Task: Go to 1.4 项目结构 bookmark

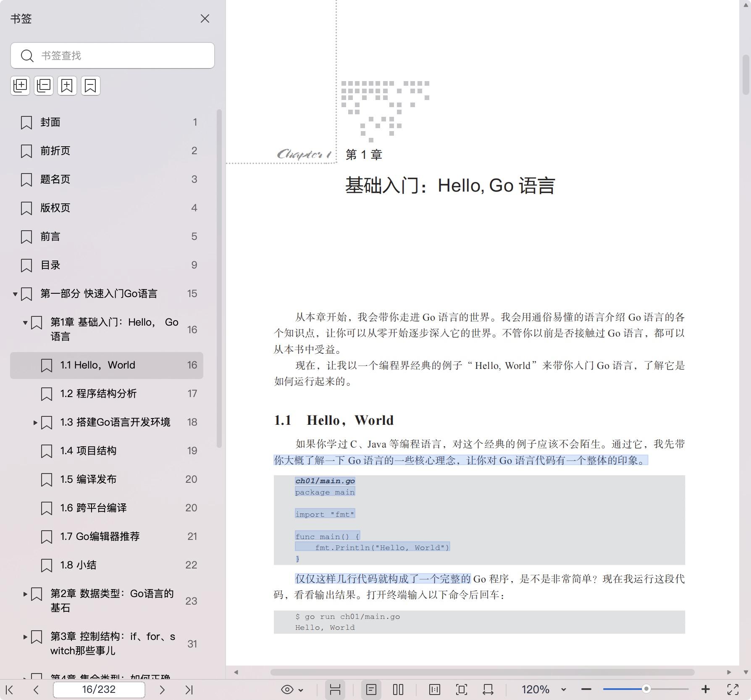Action: click(x=107, y=451)
